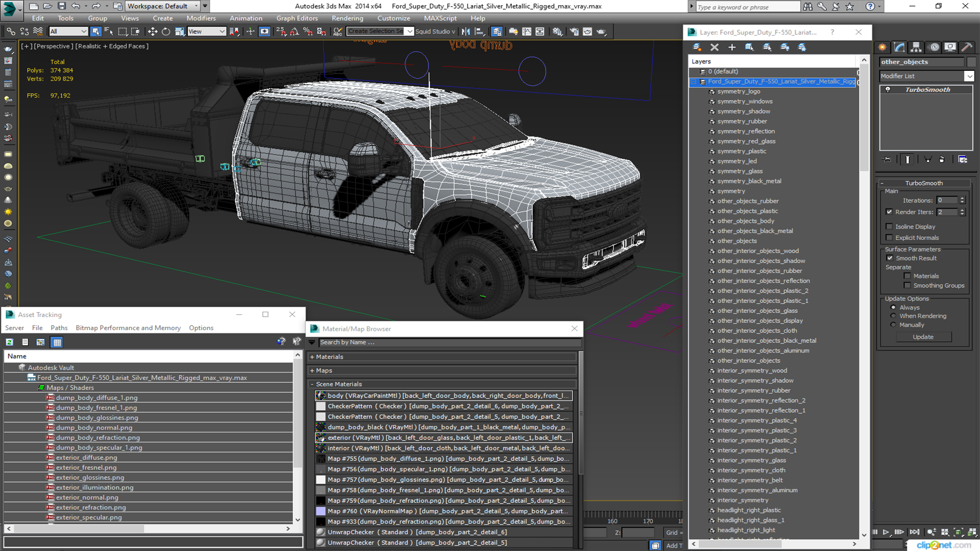Open the Rendering menu

click(348, 18)
